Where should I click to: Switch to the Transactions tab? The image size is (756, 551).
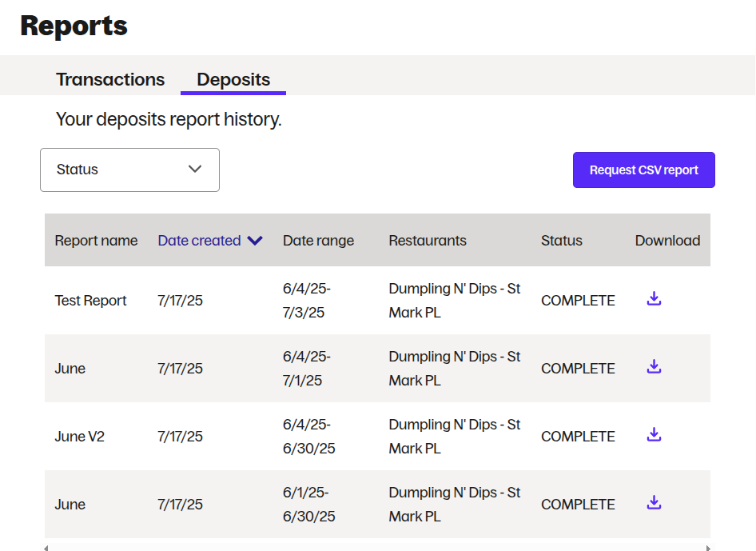tap(110, 80)
